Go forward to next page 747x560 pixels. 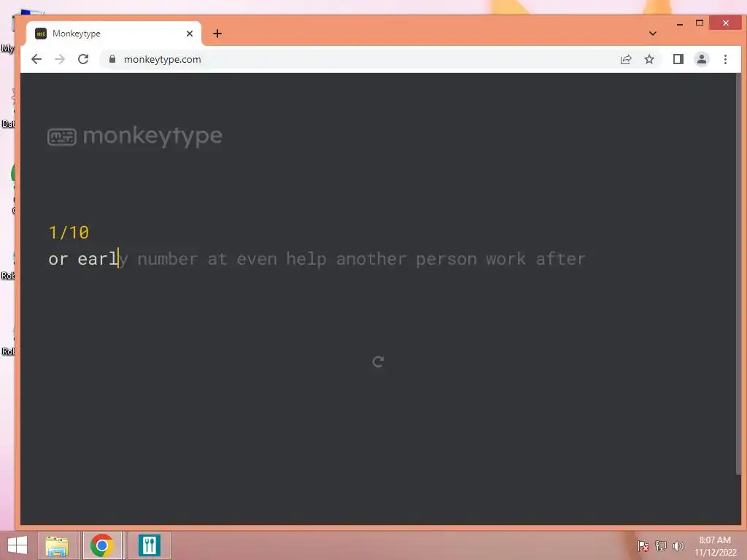(60, 59)
